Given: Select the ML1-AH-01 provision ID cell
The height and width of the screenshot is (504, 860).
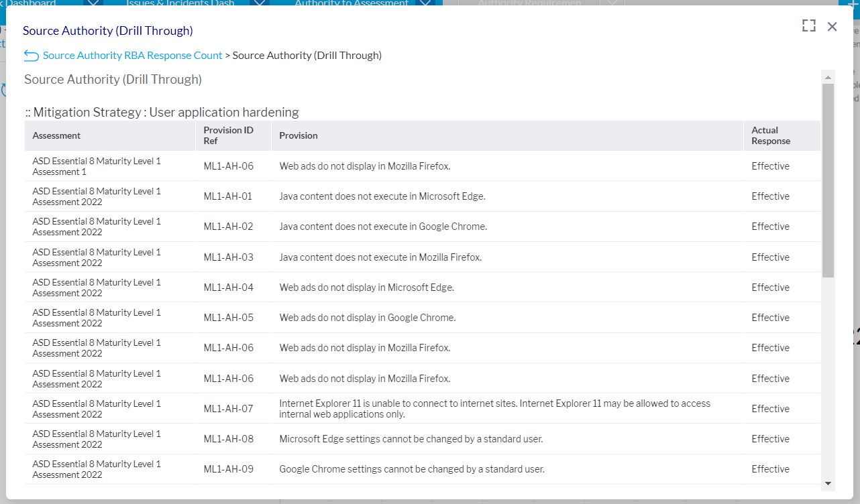Looking at the screenshot, I should point(228,196).
